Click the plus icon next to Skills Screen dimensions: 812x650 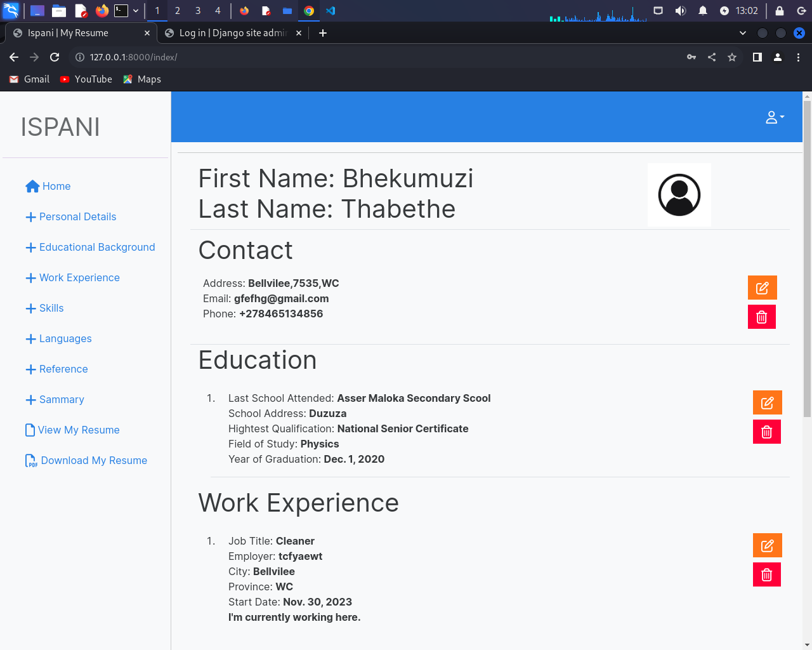[30, 308]
